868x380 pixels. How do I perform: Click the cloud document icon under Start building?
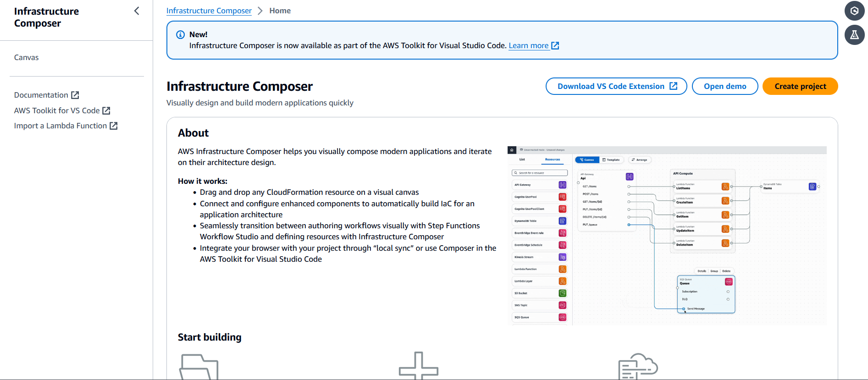[x=638, y=366]
